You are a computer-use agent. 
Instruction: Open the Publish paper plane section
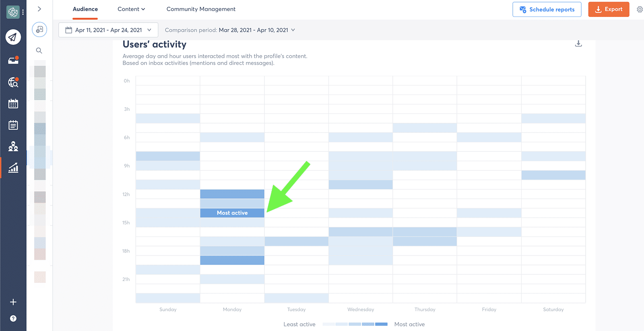(13, 37)
